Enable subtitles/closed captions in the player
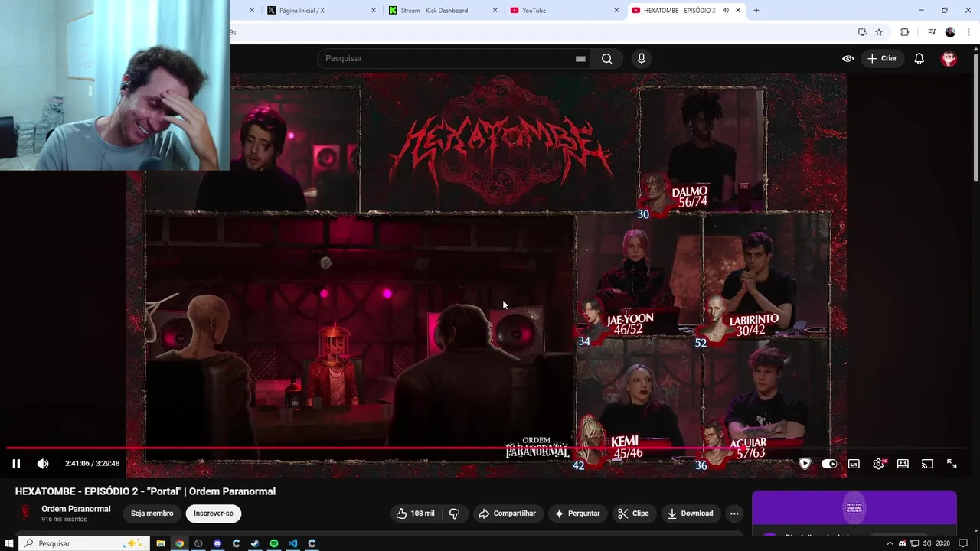Screen dimensions: 980x551 pyautogui.click(x=854, y=464)
